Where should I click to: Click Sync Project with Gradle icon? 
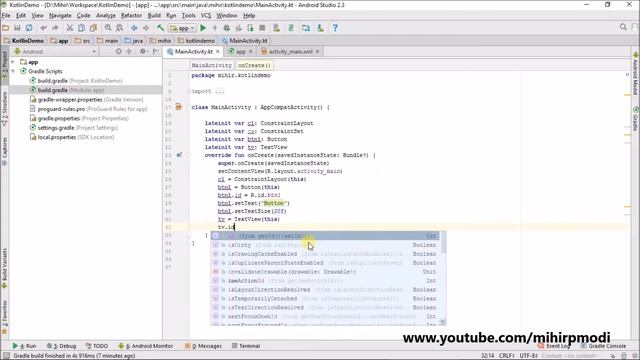[x=291, y=28]
